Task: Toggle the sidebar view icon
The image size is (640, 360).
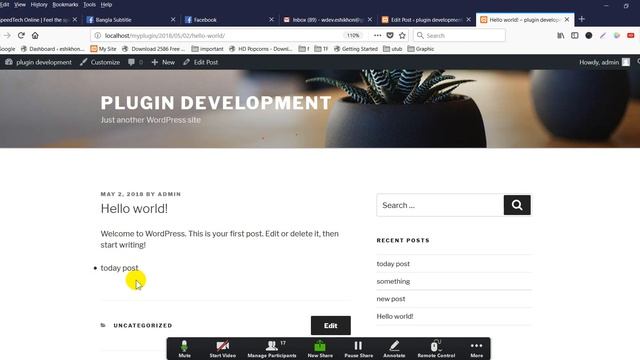Action: [575, 36]
